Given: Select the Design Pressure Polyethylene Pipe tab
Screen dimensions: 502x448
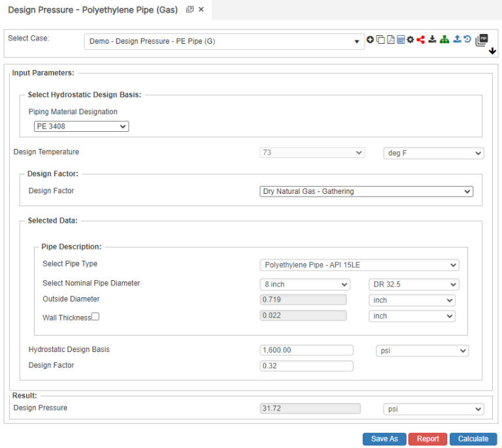Looking at the screenshot, I should 92,10.
